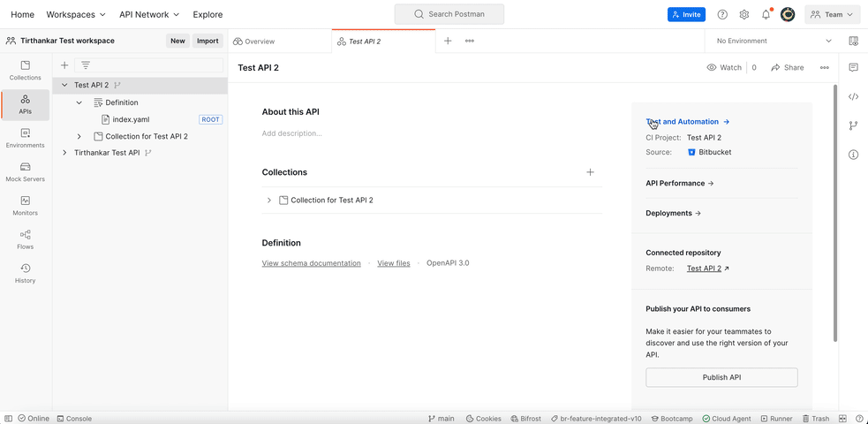
Task: Open the Deployments link
Action: coord(674,213)
